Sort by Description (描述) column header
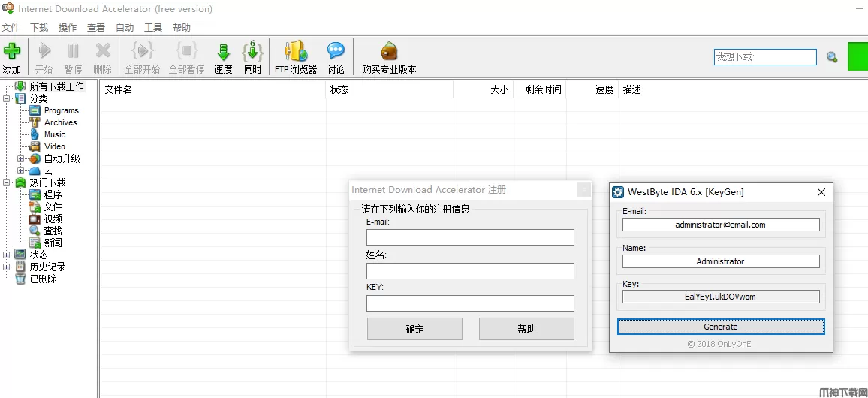This screenshot has width=868, height=398. point(743,89)
